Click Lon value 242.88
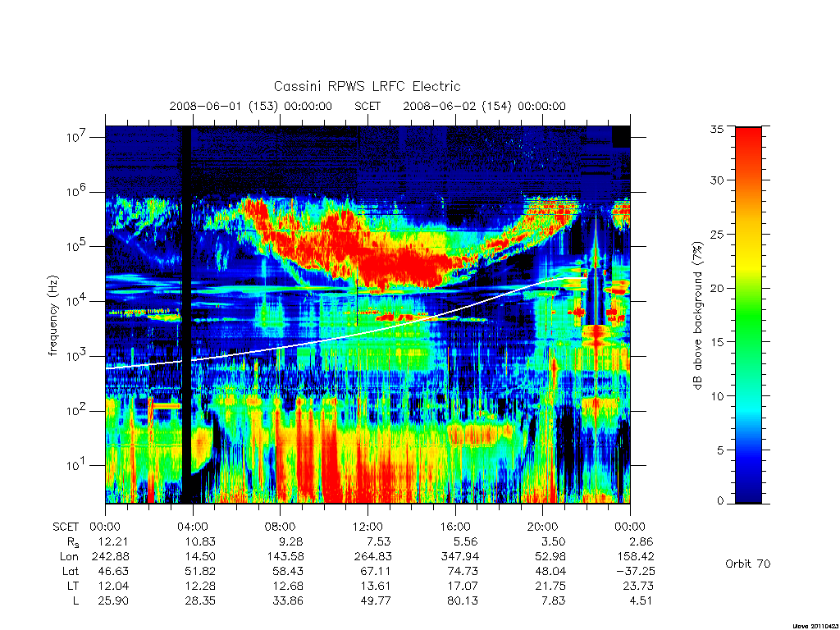This screenshot has height=630, width=840. [110, 557]
